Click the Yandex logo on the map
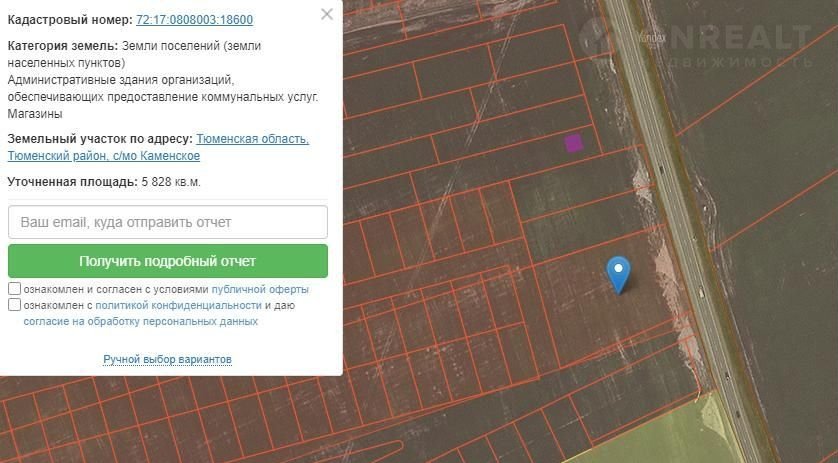Viewport: 838px width, 463px height. tap(650, 36)
